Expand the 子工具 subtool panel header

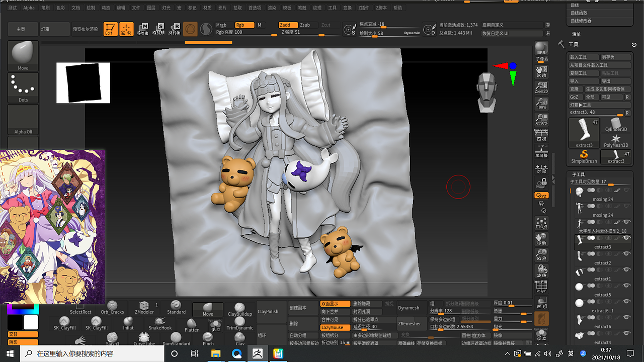point(578,174)
